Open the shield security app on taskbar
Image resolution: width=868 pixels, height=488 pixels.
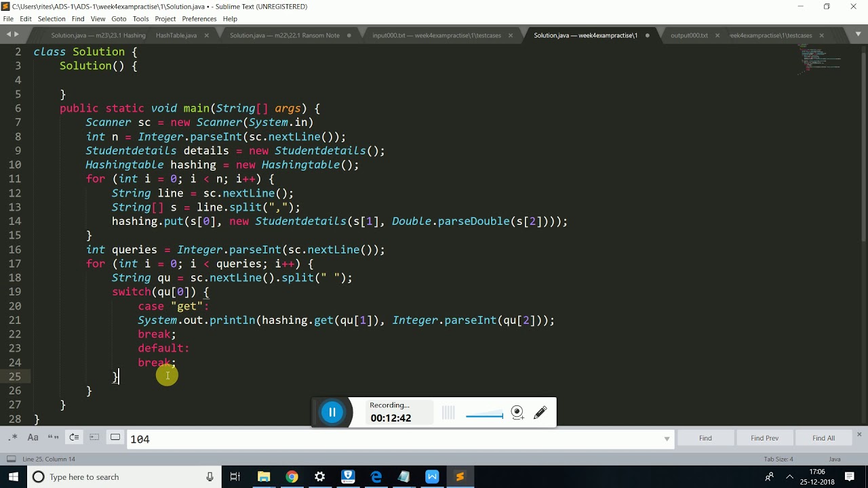click(x=348, y=477)
